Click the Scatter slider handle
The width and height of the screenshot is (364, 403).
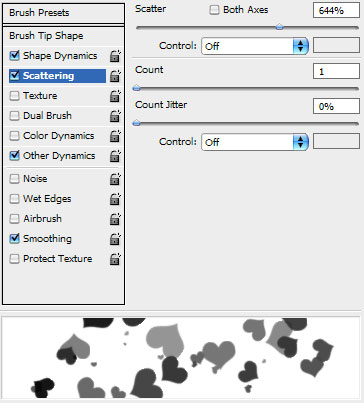280,27
